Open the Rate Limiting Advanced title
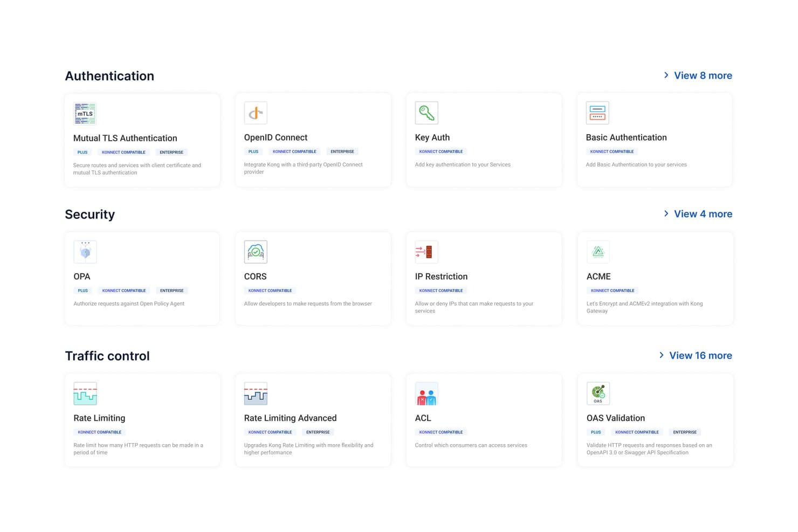Image resolution: width=798 pixels, height=532 pixels. (x=290, y=418)
